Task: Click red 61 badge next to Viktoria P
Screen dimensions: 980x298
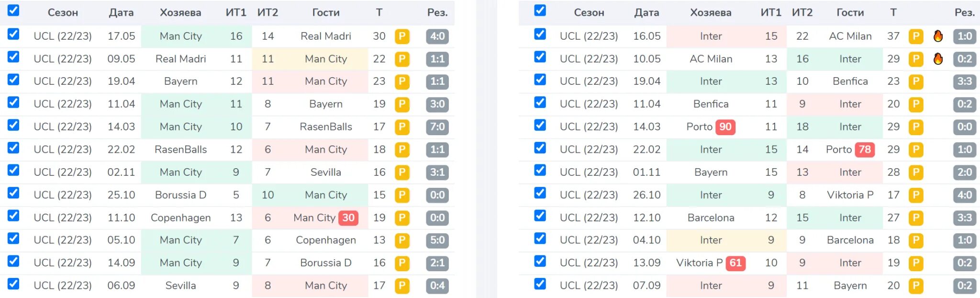Action: (x=735, y=263)
